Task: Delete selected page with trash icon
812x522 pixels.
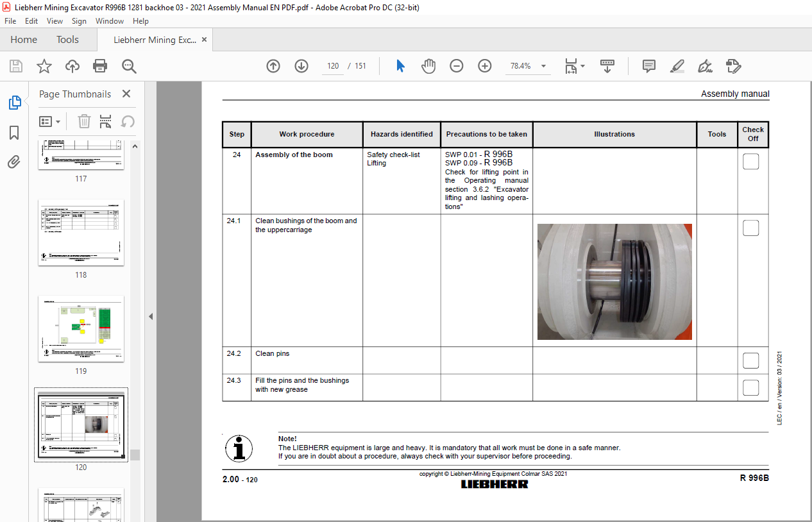Action: (84, 121)
